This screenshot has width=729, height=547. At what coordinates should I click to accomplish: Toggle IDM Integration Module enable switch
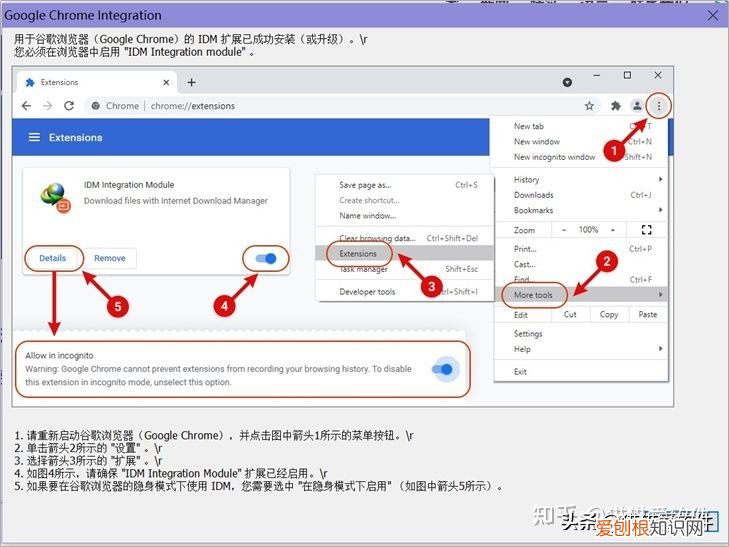click(x=266, y=258)
